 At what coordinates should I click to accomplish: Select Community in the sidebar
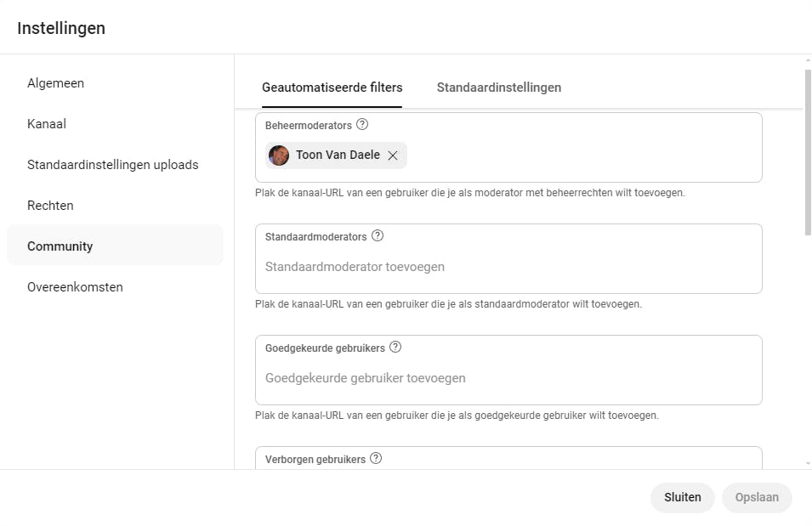(60, 246)
